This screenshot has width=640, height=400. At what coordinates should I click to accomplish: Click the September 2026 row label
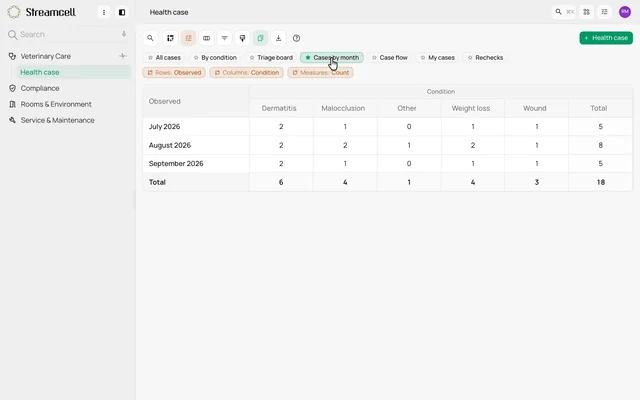pyautogui.click(x=176, y=164)
